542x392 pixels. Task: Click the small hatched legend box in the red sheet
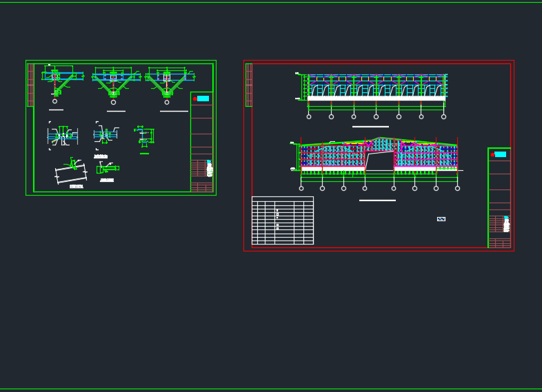(441, 219)
